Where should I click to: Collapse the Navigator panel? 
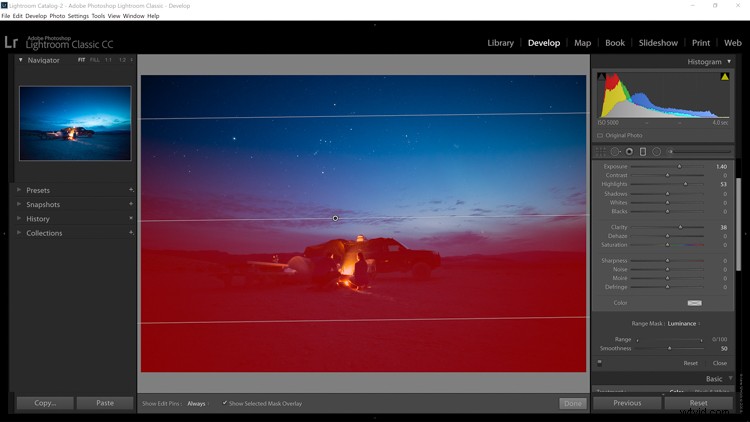(x=21, y=60)
